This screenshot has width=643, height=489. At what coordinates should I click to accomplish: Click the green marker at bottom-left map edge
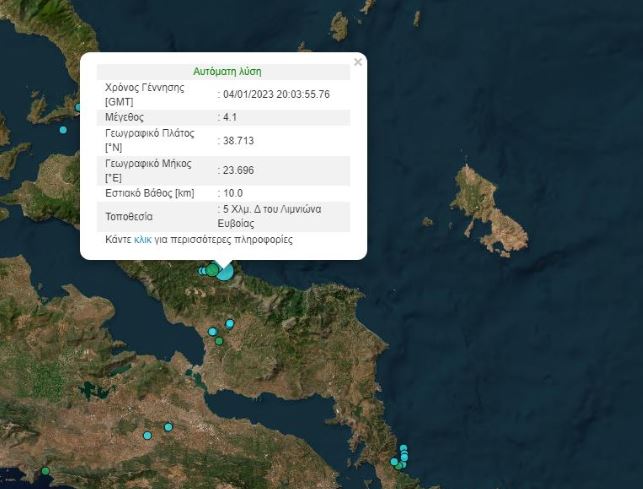pos(45,471)
